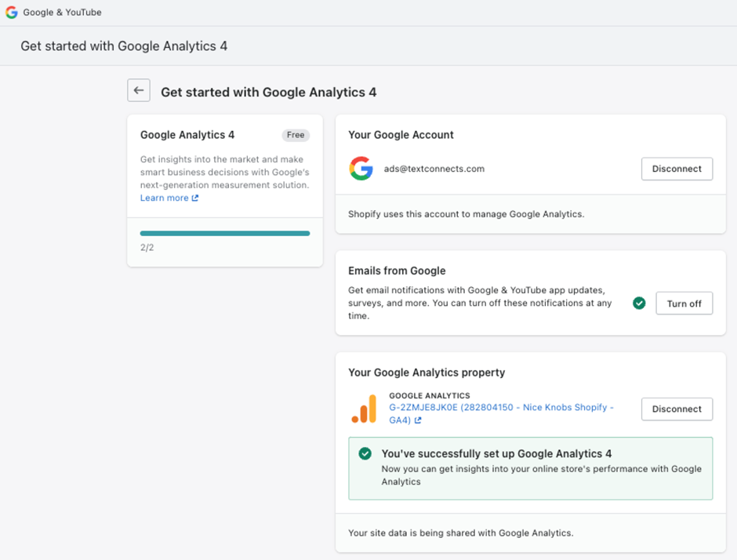The width and height of the screenshot is (737, 560).
Task: Disconnect the Google Analytics property
Action: click(676, 409)
